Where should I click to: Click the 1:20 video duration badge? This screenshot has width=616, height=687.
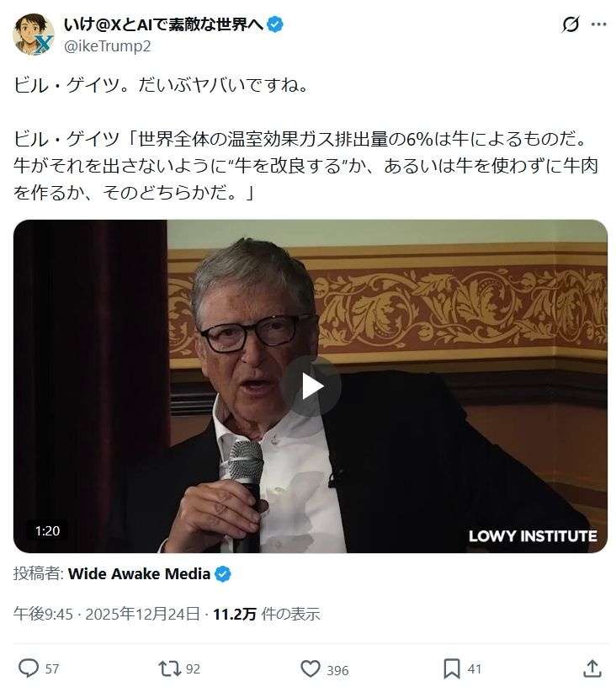47,530
